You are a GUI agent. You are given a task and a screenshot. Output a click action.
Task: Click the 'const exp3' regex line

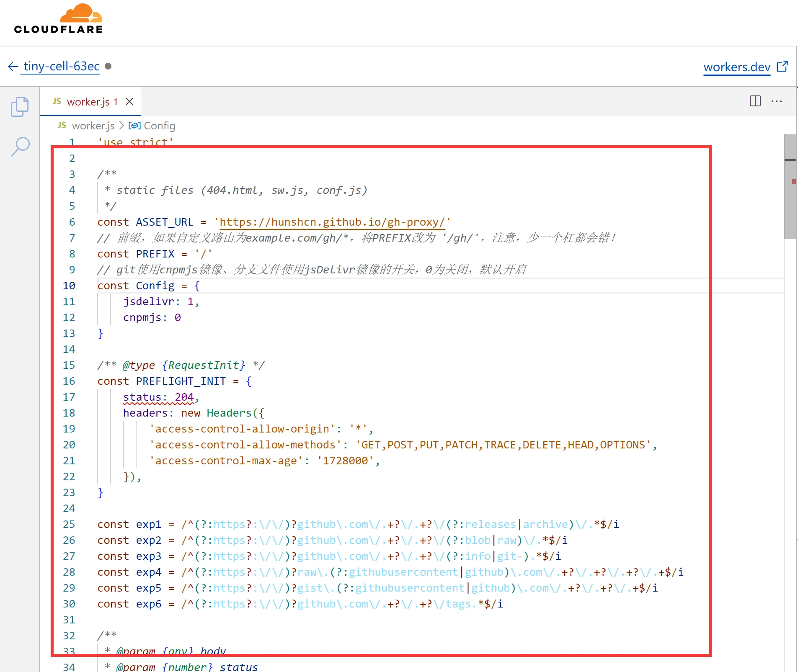(x=329, y=556)
